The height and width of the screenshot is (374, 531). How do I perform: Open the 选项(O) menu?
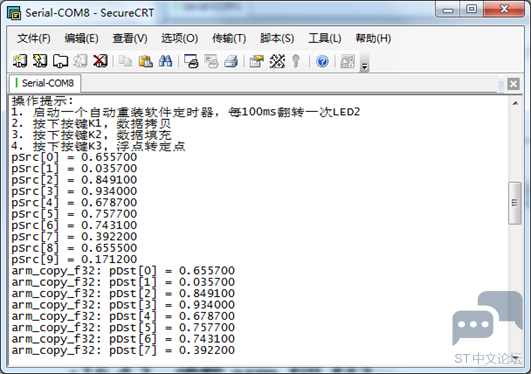tap(179, 38)
